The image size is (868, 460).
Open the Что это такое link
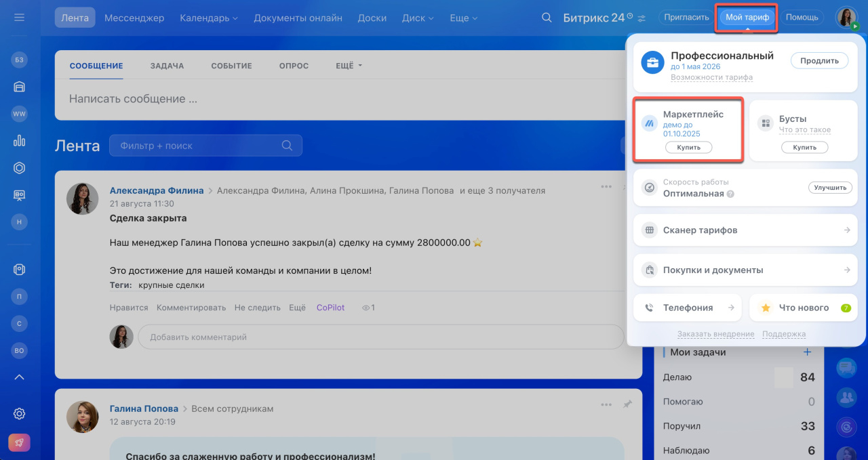coord(804,130)
